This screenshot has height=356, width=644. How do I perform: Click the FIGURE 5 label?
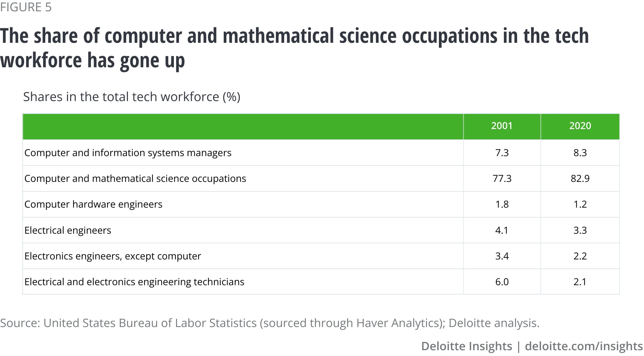pos(26,7)
